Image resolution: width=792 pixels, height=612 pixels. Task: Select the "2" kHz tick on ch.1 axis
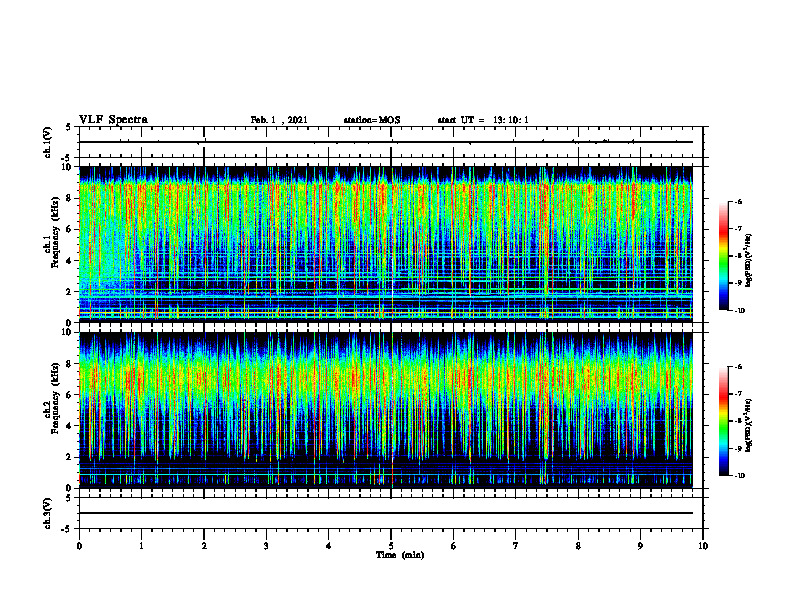click(70, 292)
